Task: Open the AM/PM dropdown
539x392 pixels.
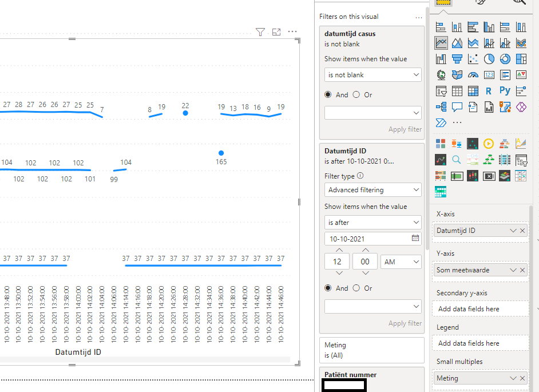Action: [401, 262]
